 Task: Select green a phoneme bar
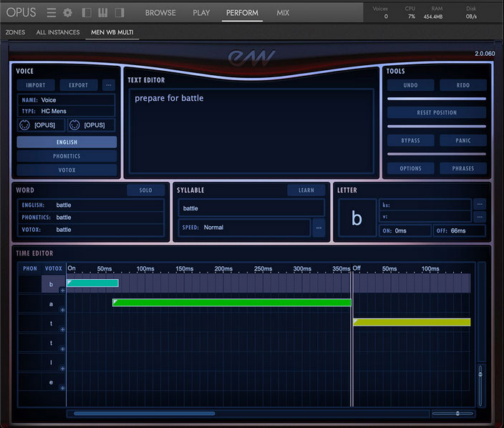click(232, 302)
